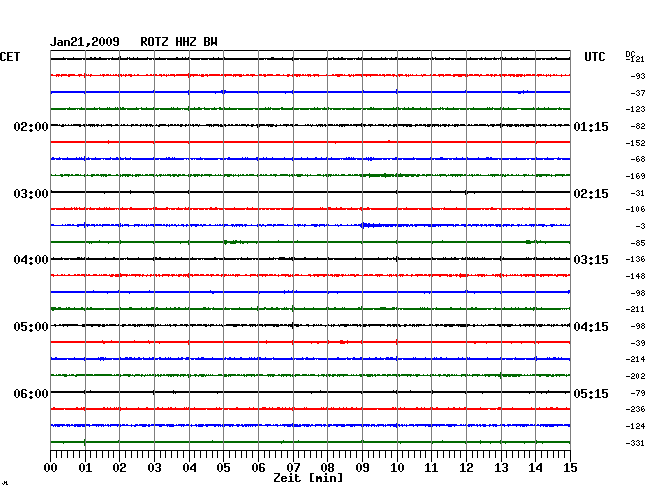Click the DC offset value -82

(x=638, y=126)
